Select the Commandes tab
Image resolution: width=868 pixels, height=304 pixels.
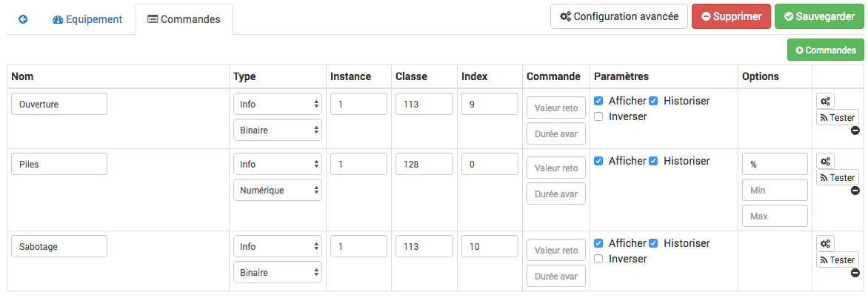[x=184, y=19]
